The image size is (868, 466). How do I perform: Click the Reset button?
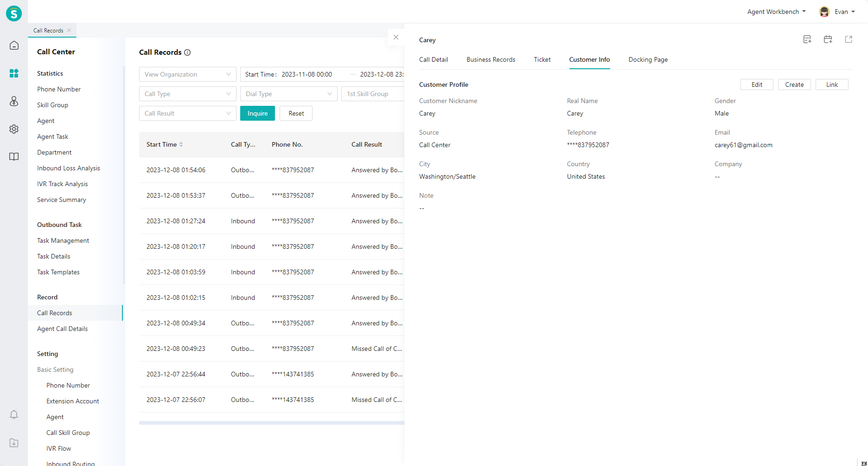click(296, 113)
